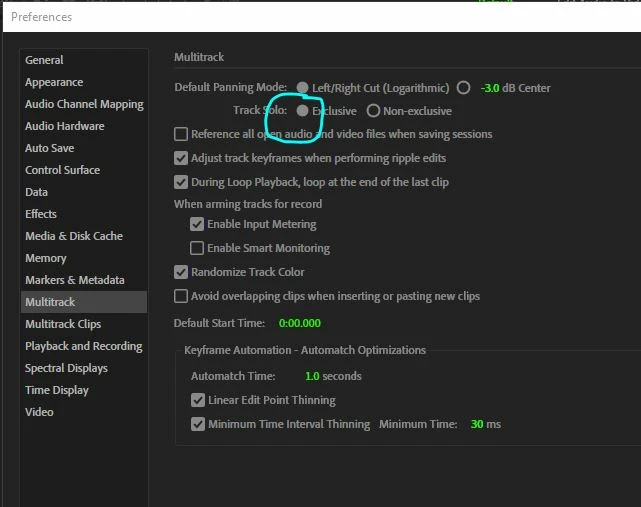Edit the Automatch Time 1.0 value
641x507 pixels.
pos(312,376)
